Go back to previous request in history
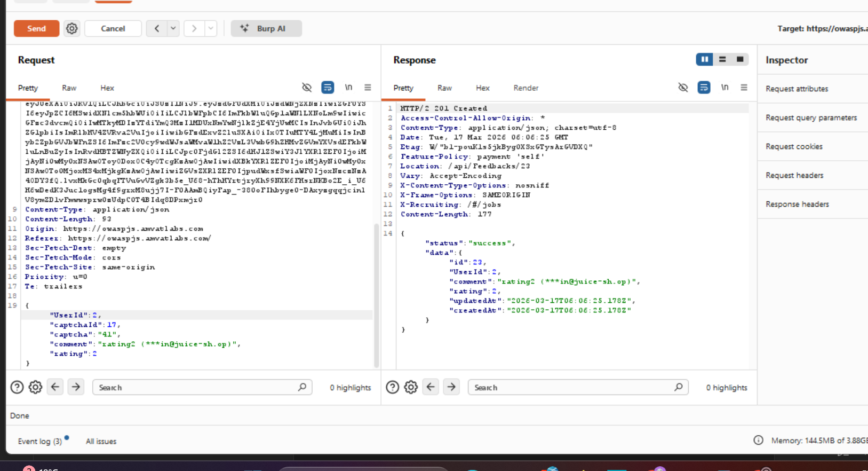This screenshot has width=868, height=471. point(156,28)
